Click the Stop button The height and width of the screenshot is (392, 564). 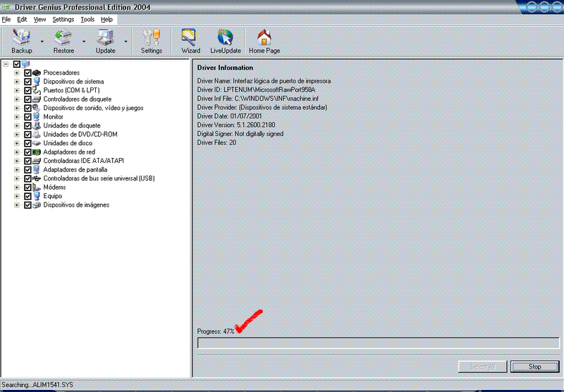point(535,367)
